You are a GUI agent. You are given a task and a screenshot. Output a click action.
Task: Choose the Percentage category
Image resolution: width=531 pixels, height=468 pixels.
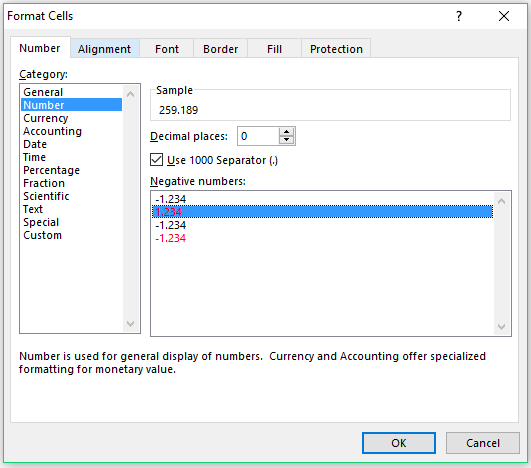(51, 170)
